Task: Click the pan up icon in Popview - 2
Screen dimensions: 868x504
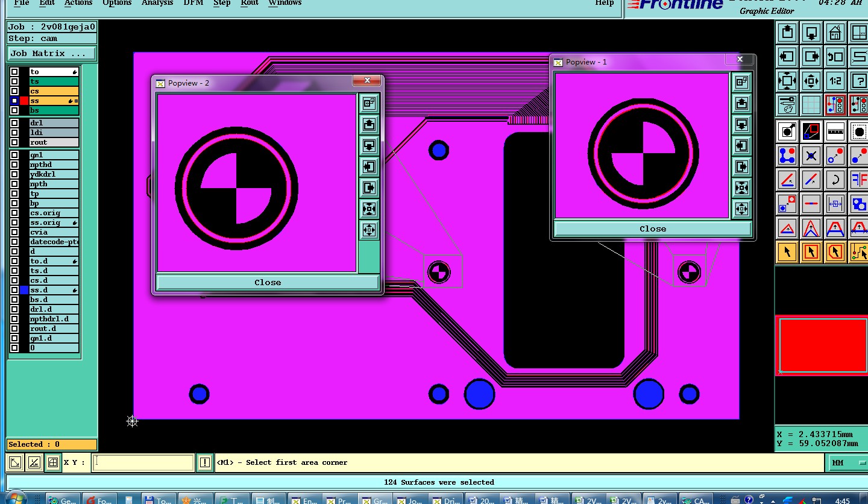Action: [x=369, y=125]
